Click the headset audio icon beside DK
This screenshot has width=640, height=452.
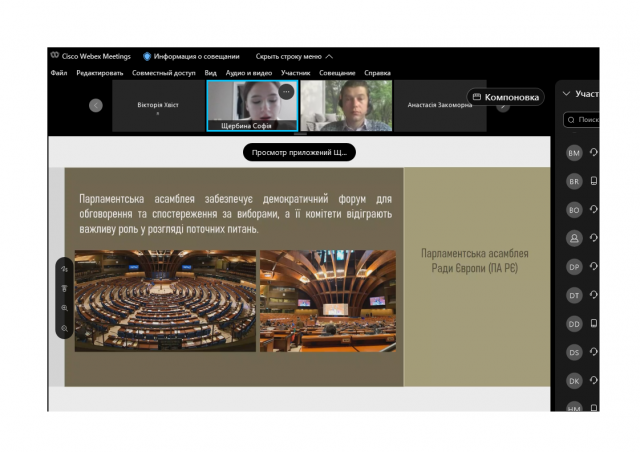(594, 380)
